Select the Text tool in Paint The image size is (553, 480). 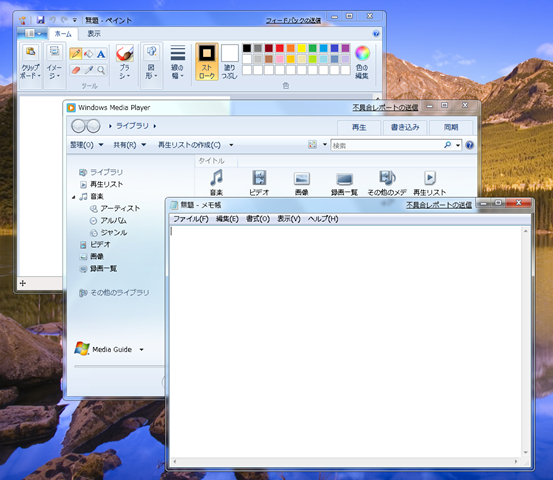click(101, 54)
